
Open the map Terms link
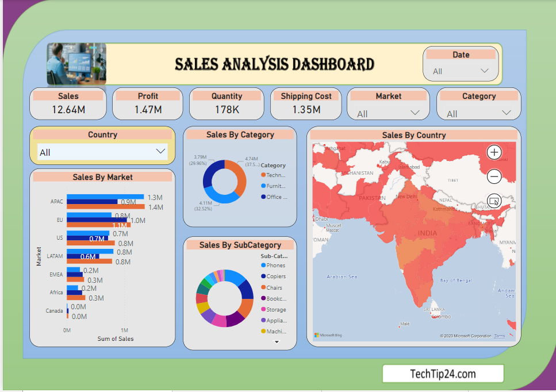click(x=500, y=336)
